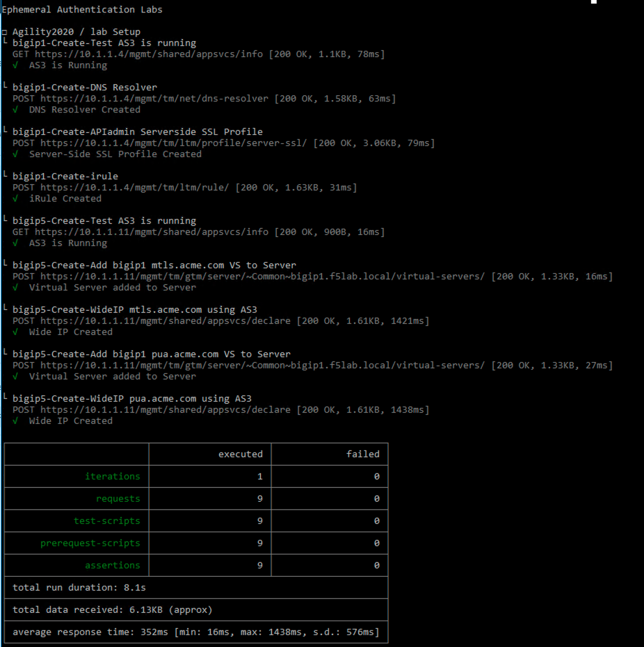Click 'bigip5-Create-Add bigip1 pua.acme.com VS to Server'

[x=152, y=354]
